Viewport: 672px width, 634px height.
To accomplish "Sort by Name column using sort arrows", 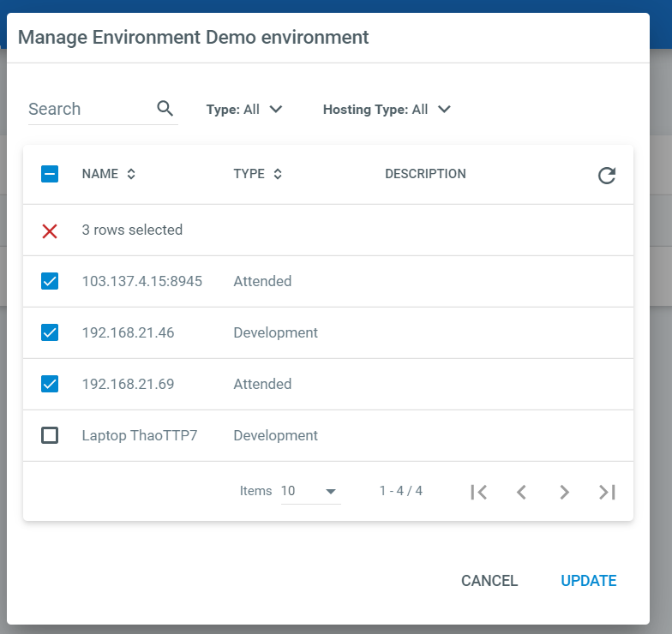I will [x=131, y=174].
